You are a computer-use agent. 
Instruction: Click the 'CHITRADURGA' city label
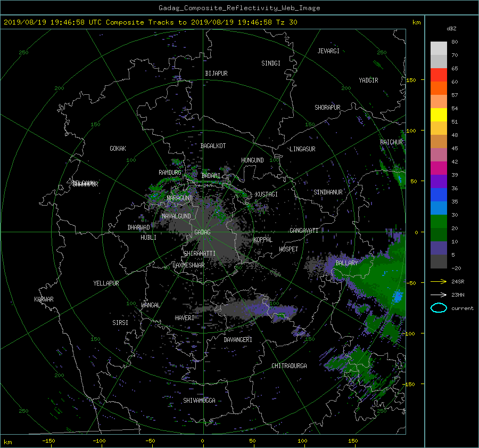(289, 366)
